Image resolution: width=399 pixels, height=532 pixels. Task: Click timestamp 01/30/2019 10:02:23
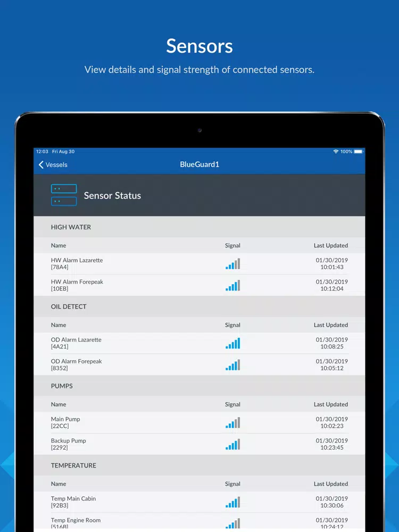pos(332,422)
